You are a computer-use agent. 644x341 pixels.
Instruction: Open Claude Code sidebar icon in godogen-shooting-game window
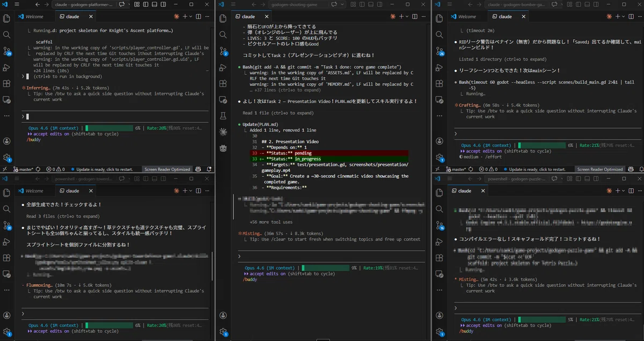223,131
